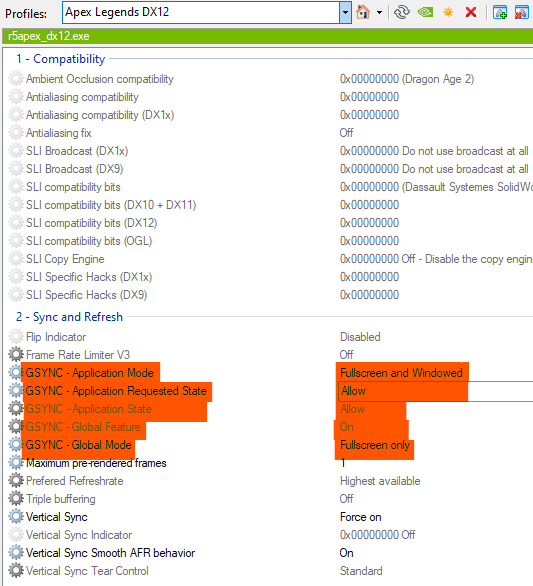Click gear icon beside GSYNC - Application Requested State

click(x=16, y=390)
